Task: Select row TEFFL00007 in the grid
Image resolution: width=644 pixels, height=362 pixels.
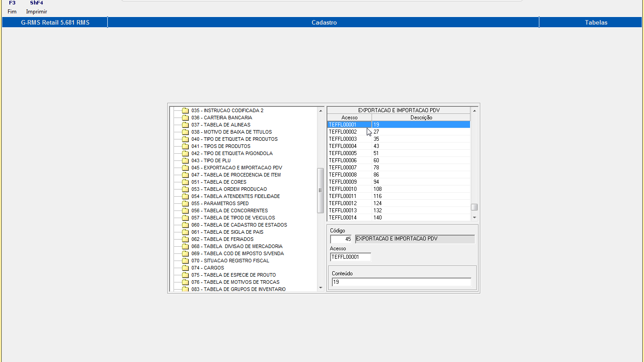Action: [x=398, y=168]
